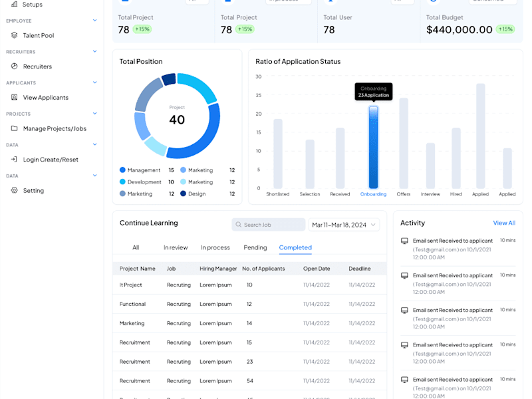The image size is (532, 399).
Task: Collapse the PROJECTS section chevron
Action: point(95,113)
